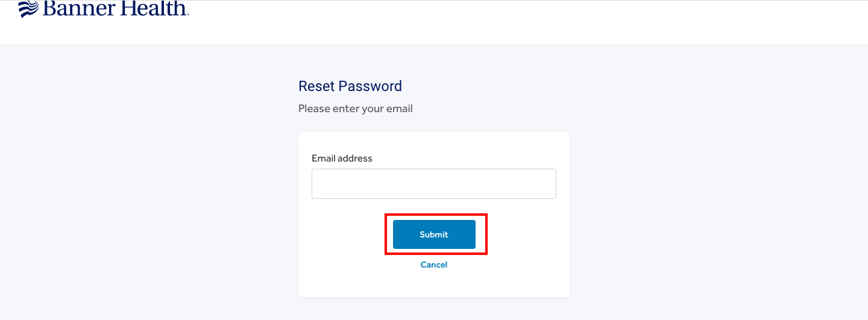The height and width of the screenshot is (320, 868).
Task: Focus the Email address input field
Action: 434,184
